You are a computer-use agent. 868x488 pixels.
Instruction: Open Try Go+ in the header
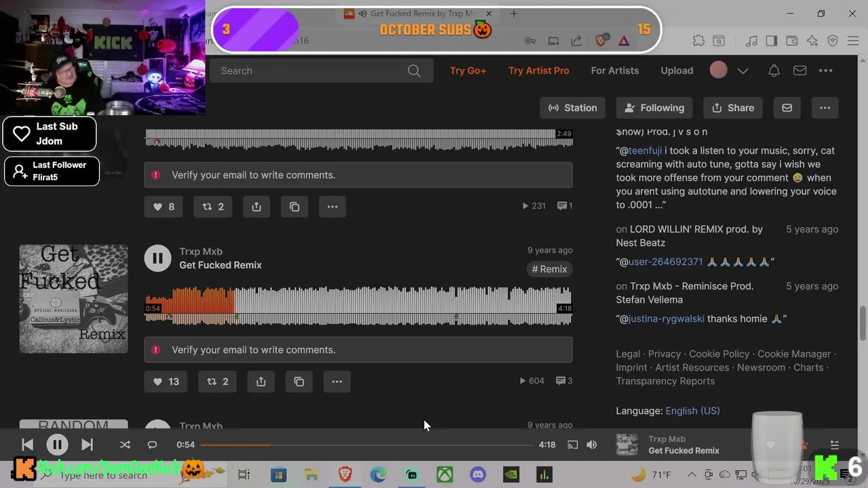(468, 70)
